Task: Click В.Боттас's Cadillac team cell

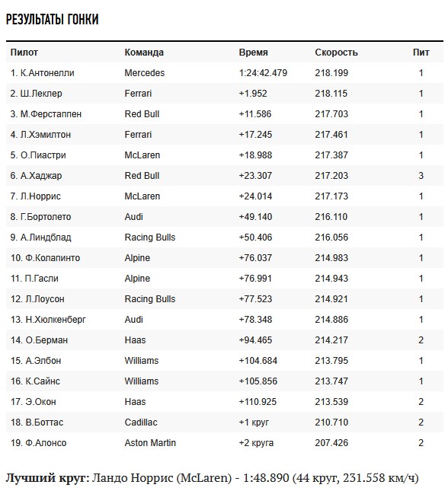Action: click(x=141, y=422)
